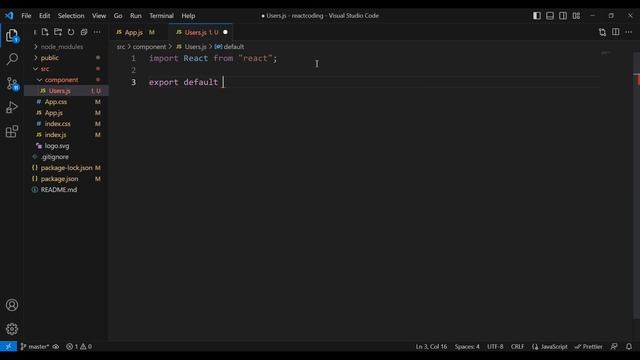This screenshot has height=360, width=640.
Task: Change line endings via CRLF
Action: (517, 347)
